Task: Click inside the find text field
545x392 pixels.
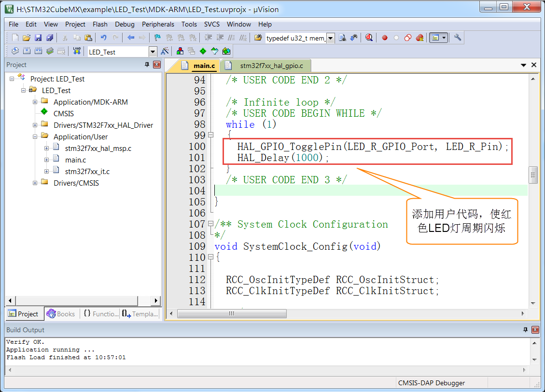Action: pos(296,38)
